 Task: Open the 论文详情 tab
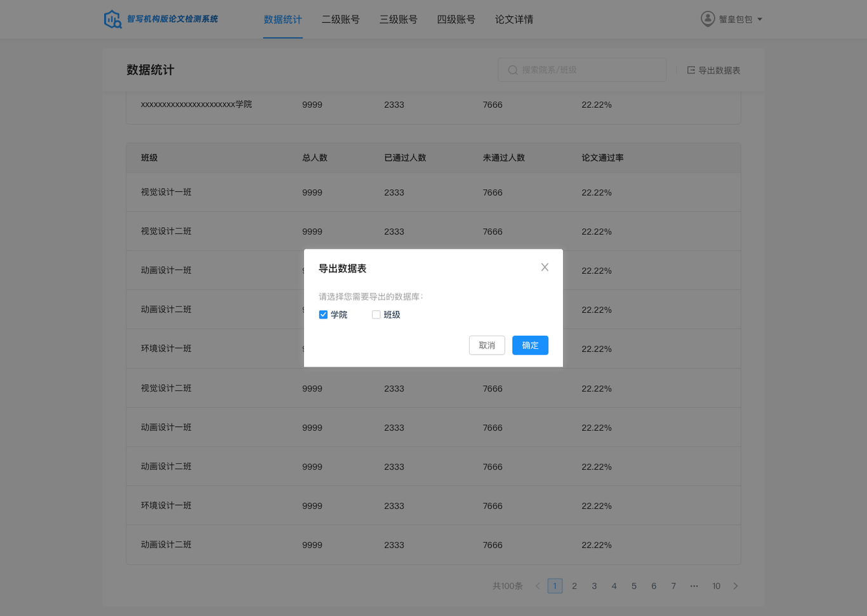(x=514, y=20)
